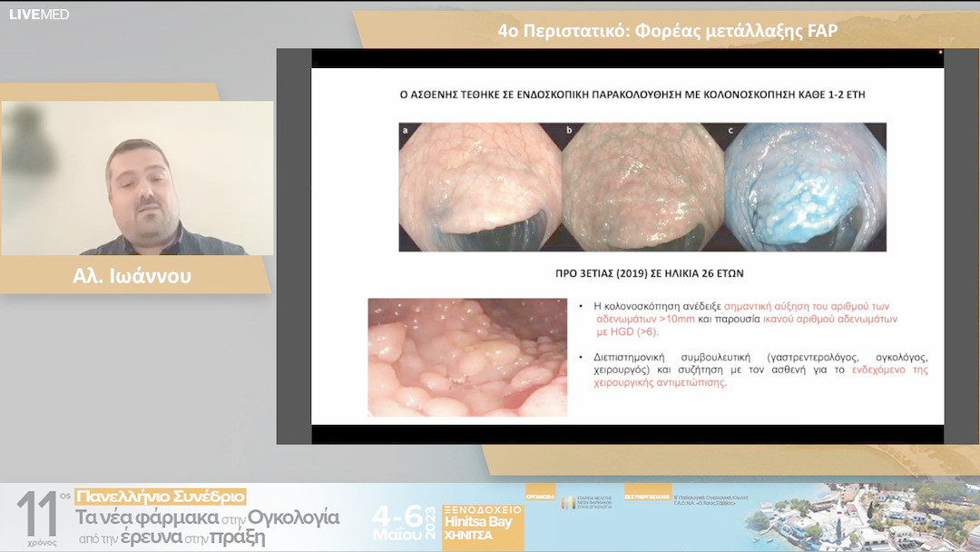Click the speaker webcam video feed

[x=137, y=178]
